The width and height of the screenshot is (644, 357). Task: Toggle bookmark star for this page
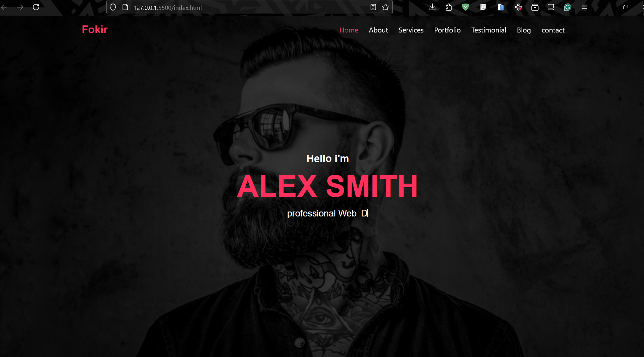(x=386, y=7)
